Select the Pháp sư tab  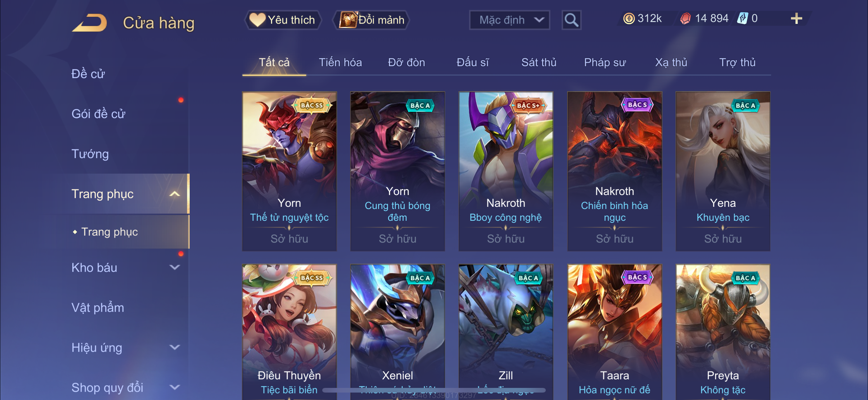(x=604, y=62)
